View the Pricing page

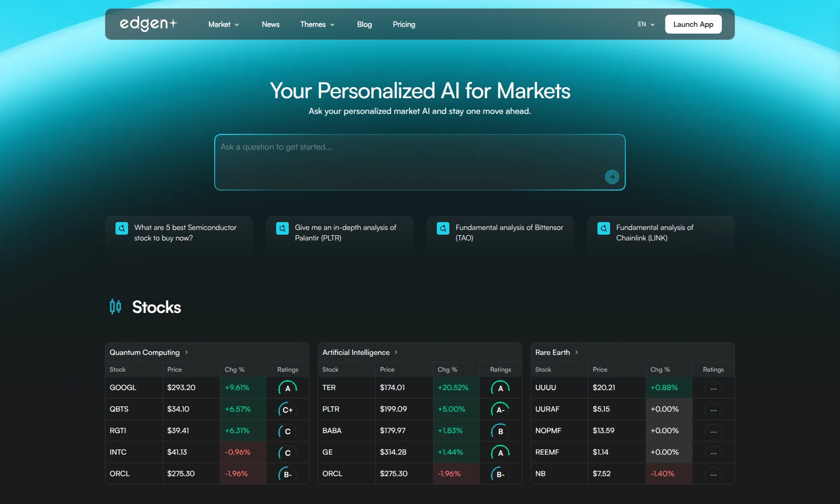pos(404,24)
